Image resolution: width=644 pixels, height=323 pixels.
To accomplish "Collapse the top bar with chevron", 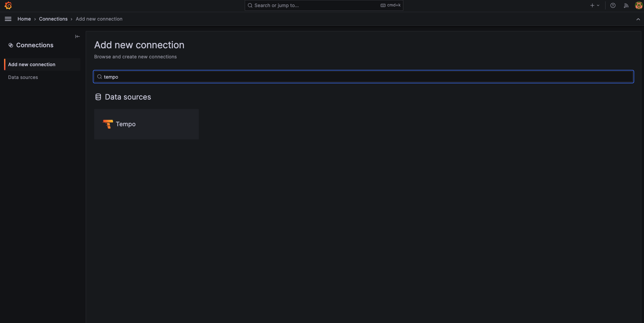I will (x=638, y=19).
